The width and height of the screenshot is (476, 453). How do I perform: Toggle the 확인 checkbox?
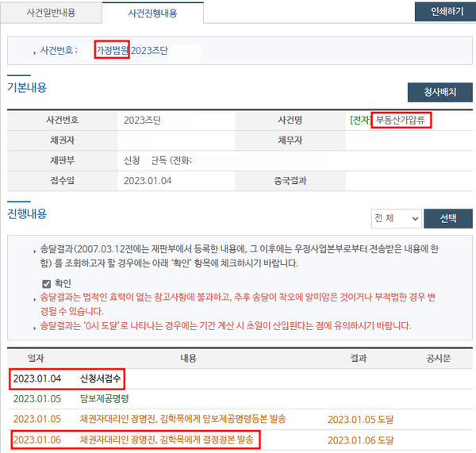coord(46,283)
